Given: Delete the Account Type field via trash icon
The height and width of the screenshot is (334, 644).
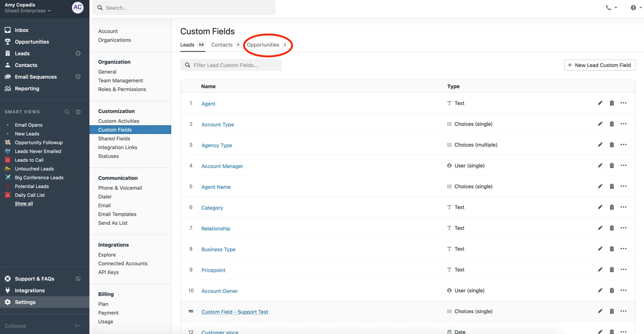Looking at the screenshot, I should [611, 124].
